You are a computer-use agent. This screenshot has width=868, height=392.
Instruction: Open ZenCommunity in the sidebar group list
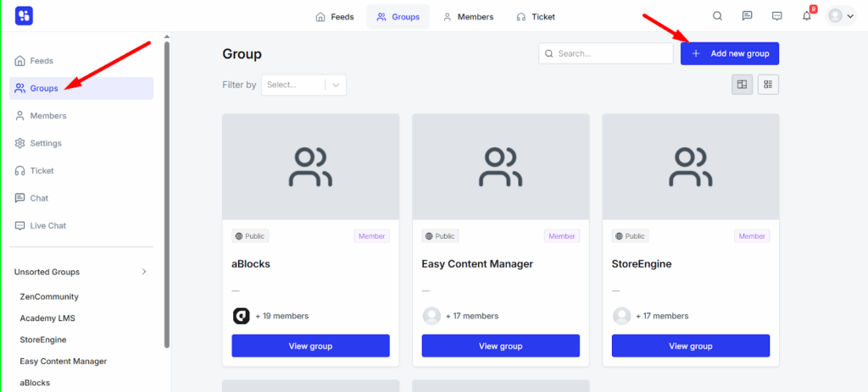49,296
